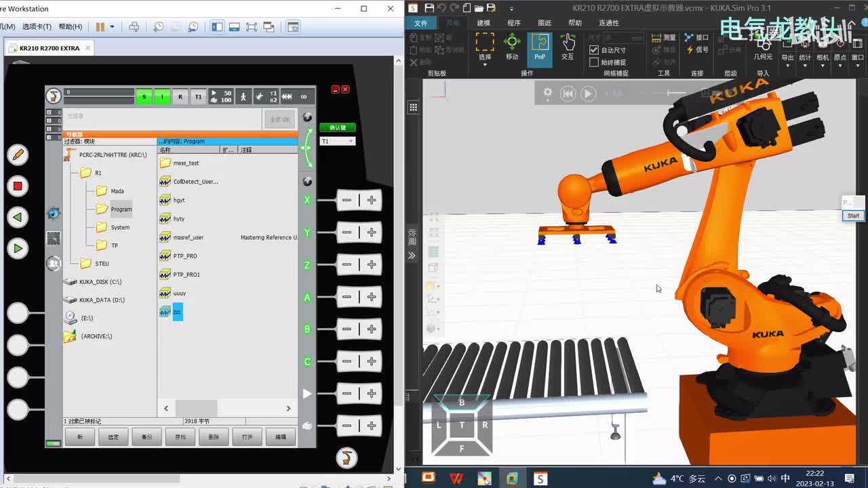This screenshot has height=488, width=868.
Task: Click the Delete softkey in the navigator
Action: 214,437
